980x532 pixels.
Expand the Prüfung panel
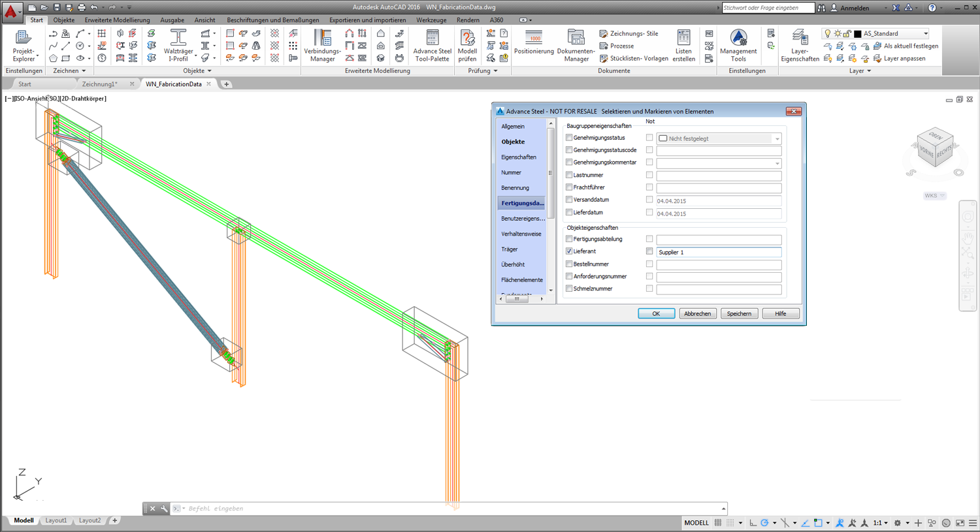[483, 70]
